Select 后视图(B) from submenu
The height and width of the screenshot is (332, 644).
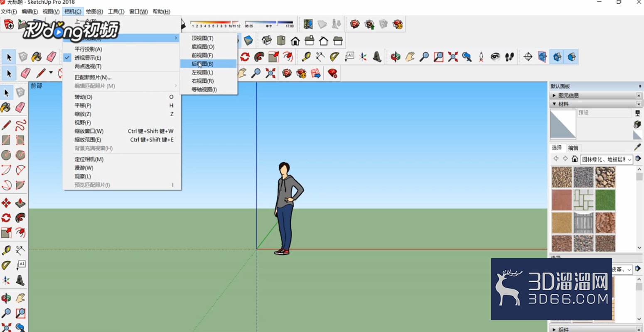209,64
